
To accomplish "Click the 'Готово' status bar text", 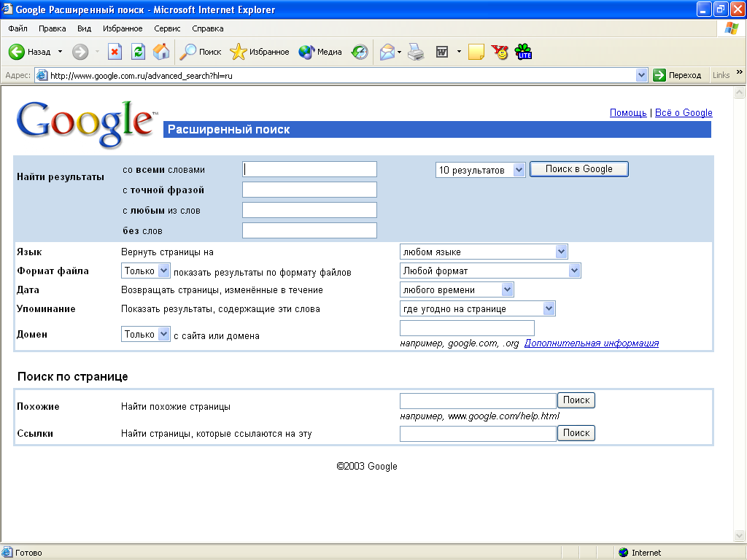I will coord(28,553).
